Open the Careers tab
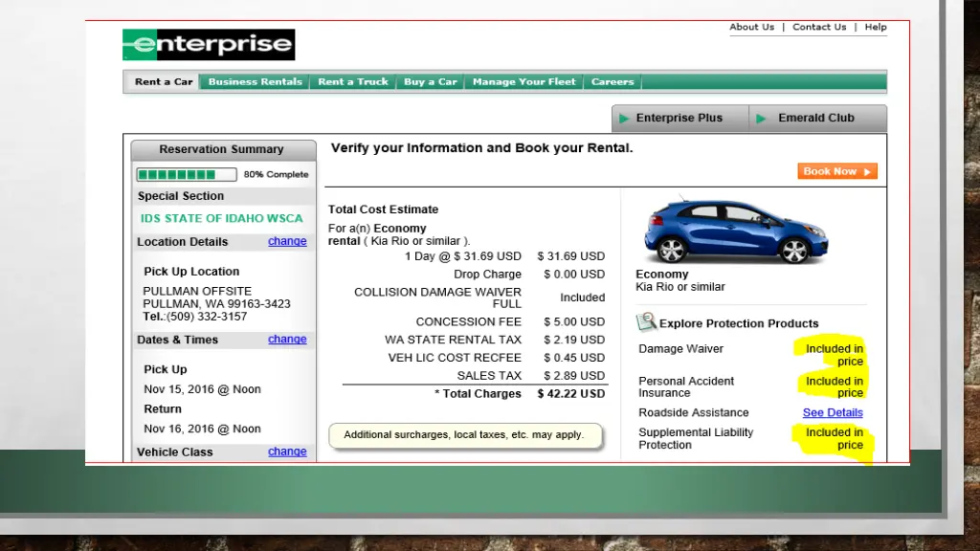This screenshot has height=551, width=980. pyautogui.click(x=612, y=82)
